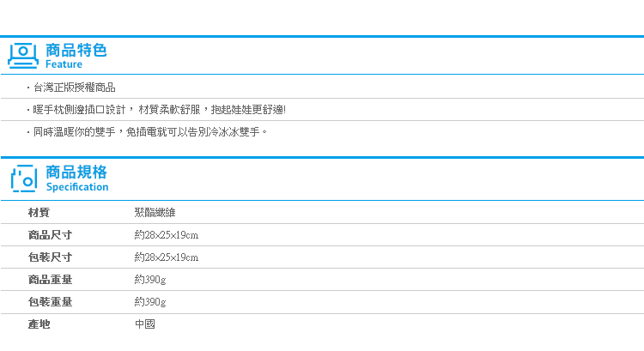Select the packaging size 約28x25x19cm value
This screenshot has height=351, width=644.
(x=167, y=257)
